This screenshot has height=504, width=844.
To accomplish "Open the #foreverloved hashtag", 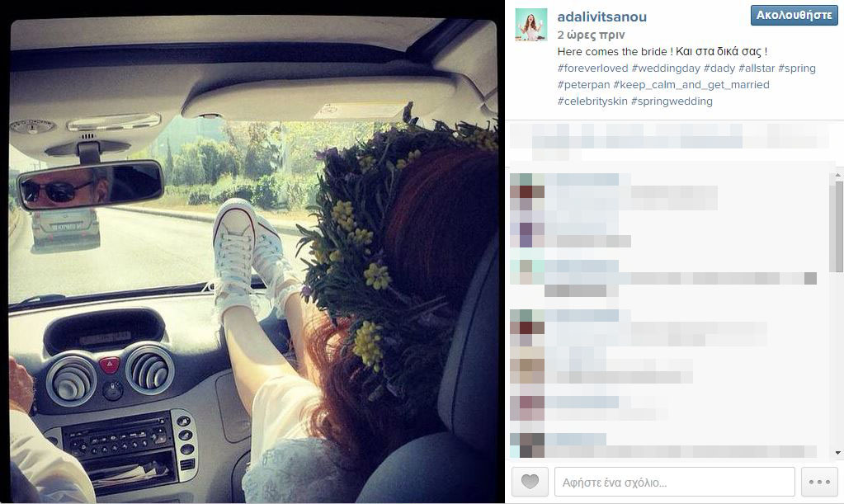I will point(592,68).
